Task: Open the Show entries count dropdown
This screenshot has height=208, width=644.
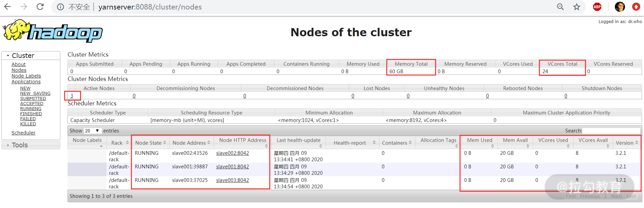Action: pyautogui.click(x=92, y=131)
